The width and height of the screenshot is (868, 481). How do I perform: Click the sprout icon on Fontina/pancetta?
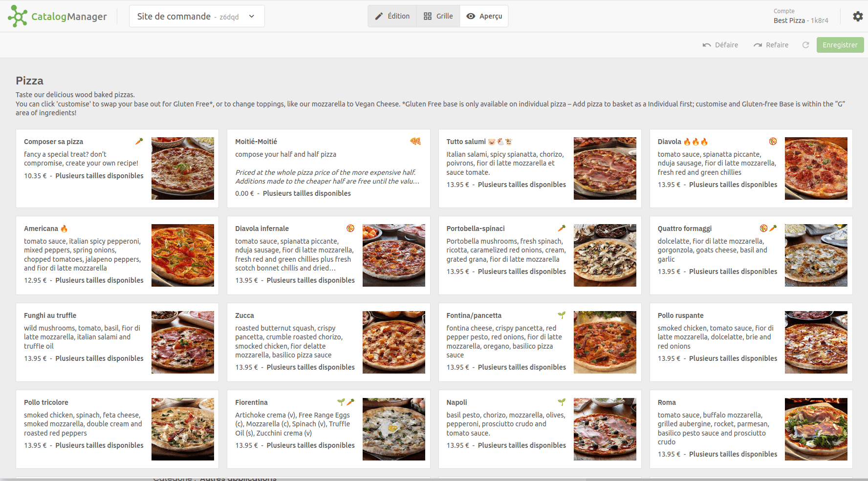click(x=562, y=315)
